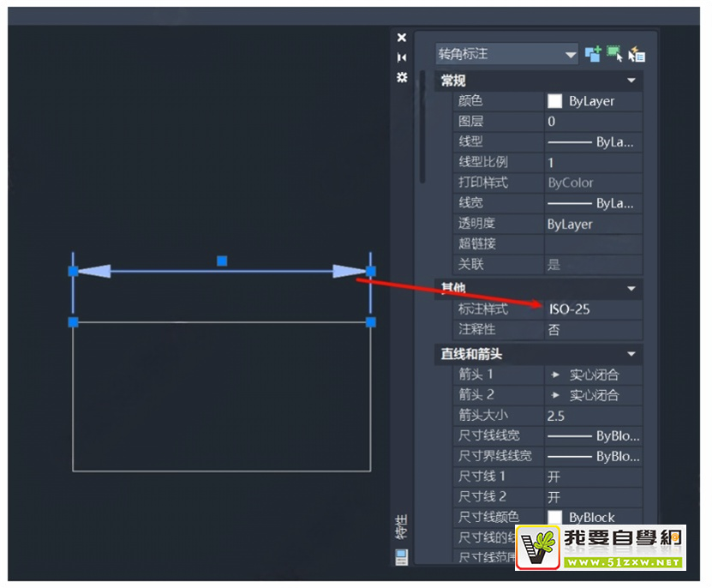Collapse the 其他 section
Viewport: 712px width, 588px height.
pos(631,288)
